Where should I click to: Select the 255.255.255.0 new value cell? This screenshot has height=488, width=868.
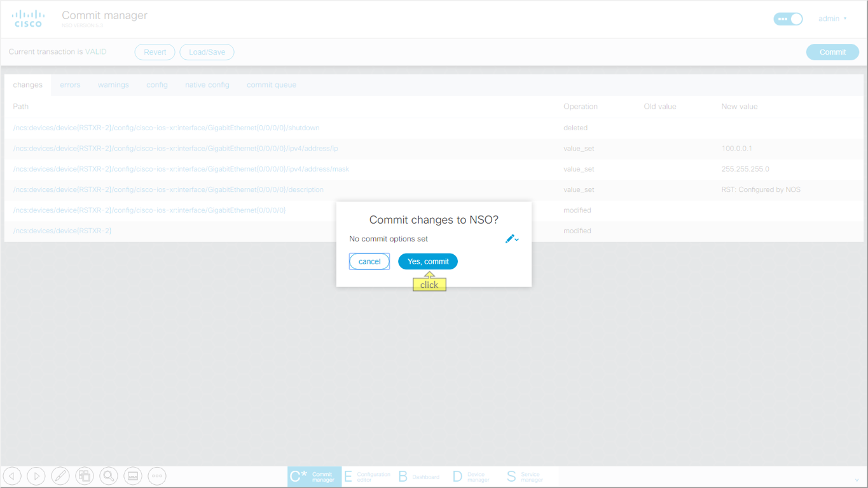(x=745, y=169)
